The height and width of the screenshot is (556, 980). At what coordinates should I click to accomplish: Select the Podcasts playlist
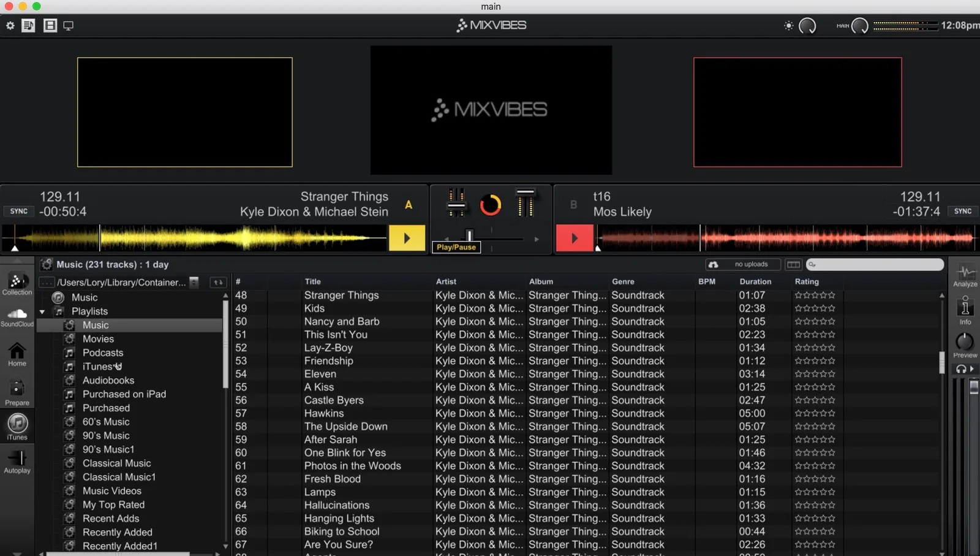tap(103, 352)
